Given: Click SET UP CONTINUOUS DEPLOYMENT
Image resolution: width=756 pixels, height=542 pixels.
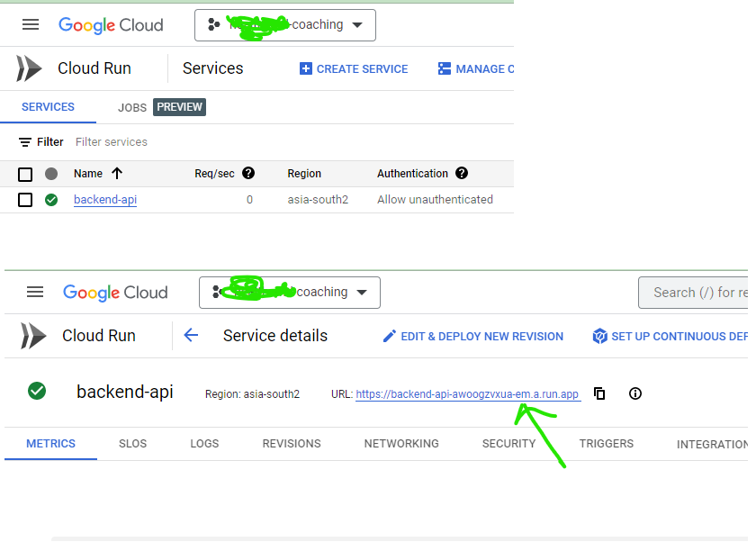Looking at the screenshot, I should pyautogui.click(x=670, y=336).
